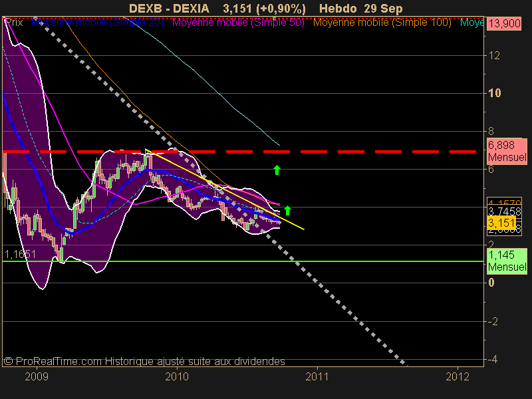Click the 1,1651 value text on chart

tap(20, 254)
